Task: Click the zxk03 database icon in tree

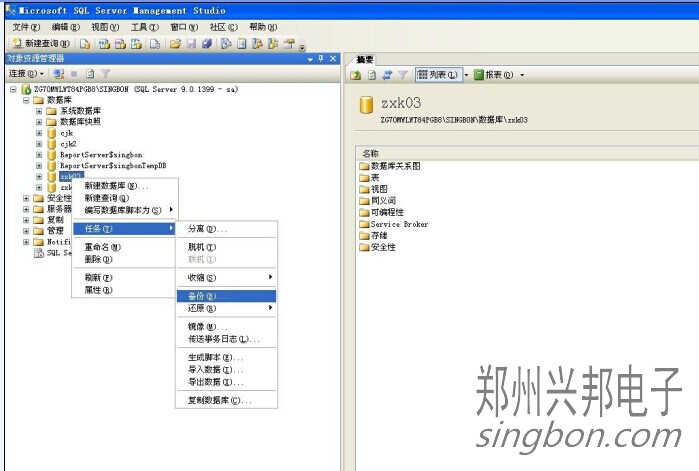Action: point(51,176)
